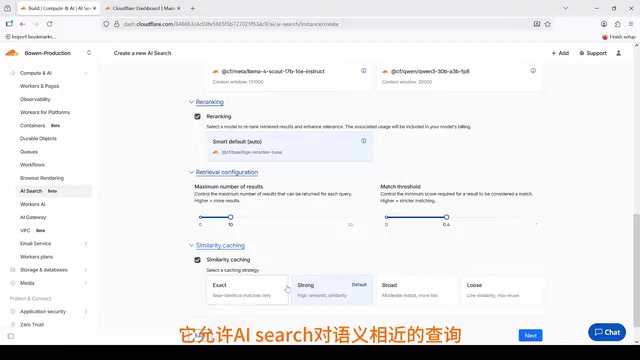Click browser back arrow
This screenshot has height=360, width=640.
(22, 24)
